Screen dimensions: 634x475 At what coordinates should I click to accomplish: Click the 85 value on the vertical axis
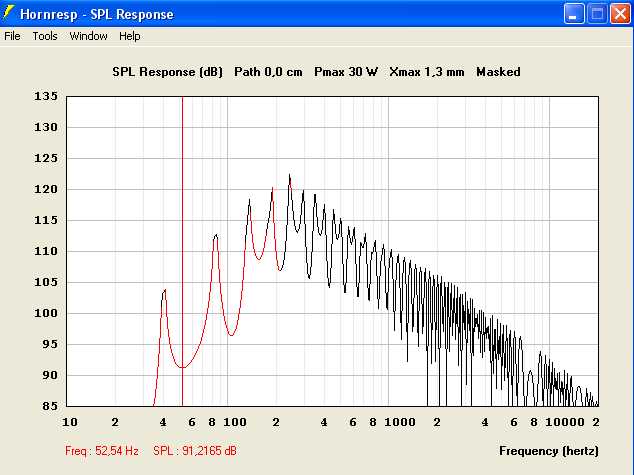(x=50, y=406)
